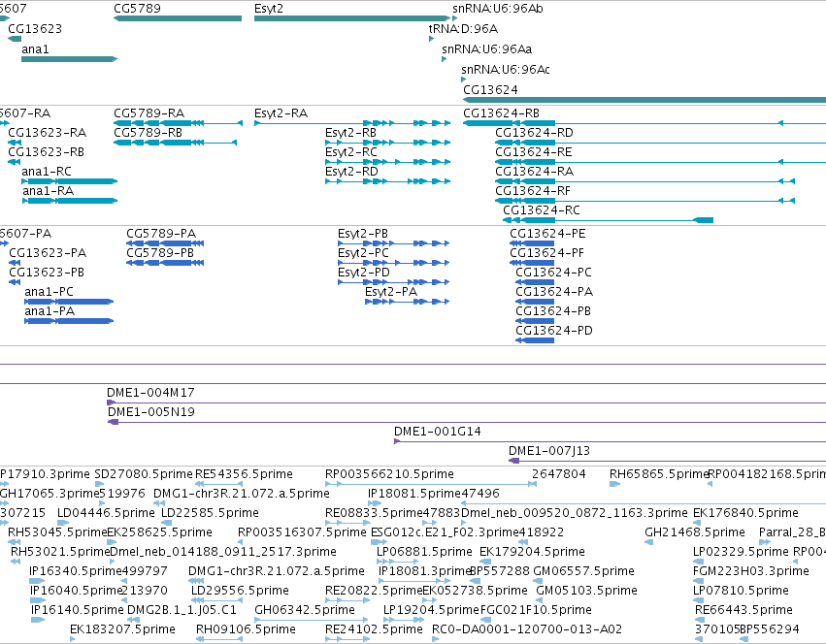
Task: Select the CG13624-RA transcript label
Action: tap(534, 171)
